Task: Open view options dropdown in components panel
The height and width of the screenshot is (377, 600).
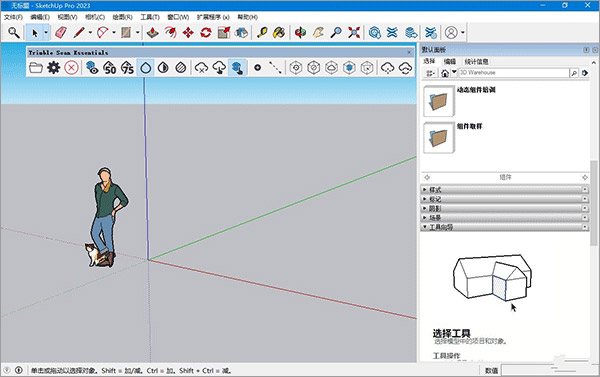Action: click(431, 73)
